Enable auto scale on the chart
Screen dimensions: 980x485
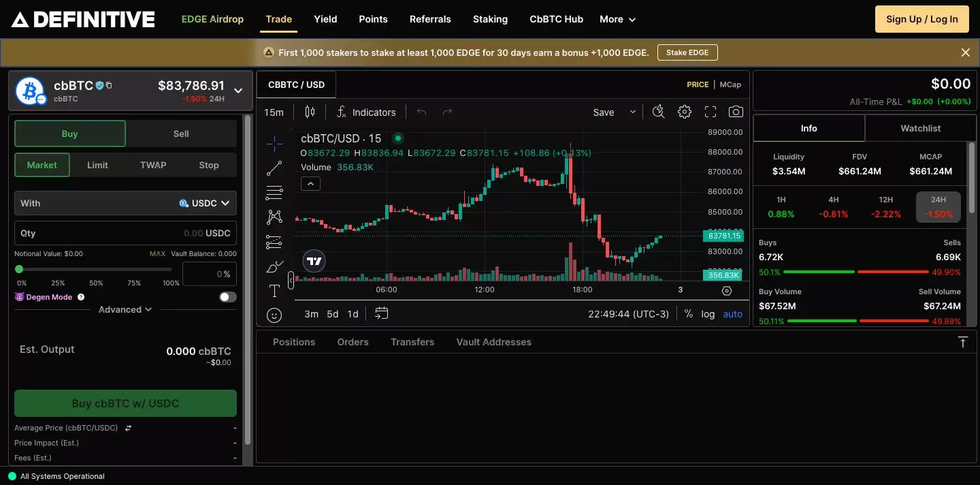coord(733,314)
